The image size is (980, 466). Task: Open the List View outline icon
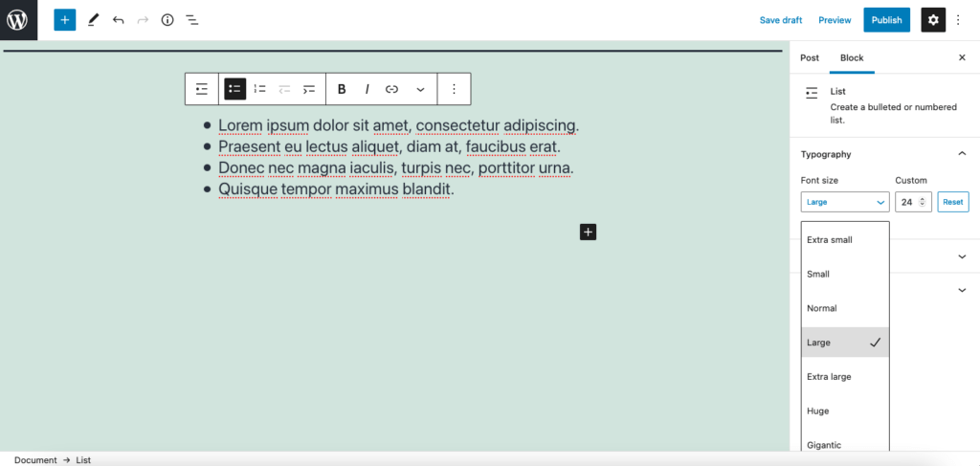pos(191,20)
